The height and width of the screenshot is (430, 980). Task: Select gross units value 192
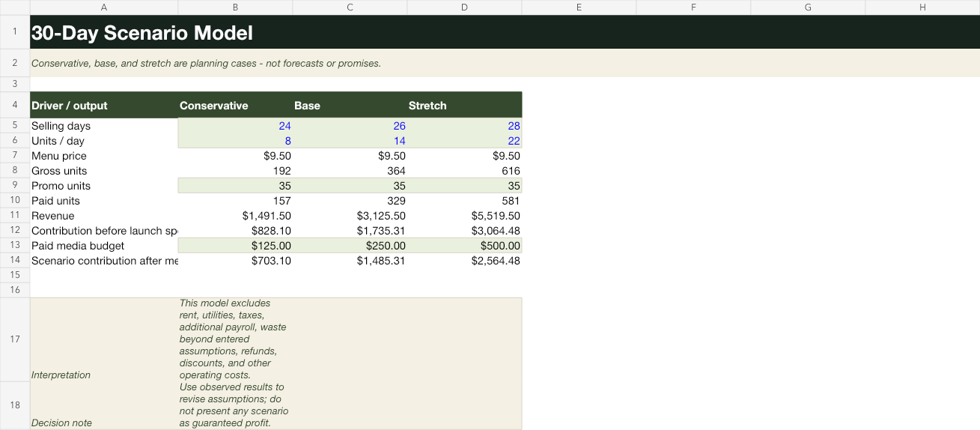[235, 171]
